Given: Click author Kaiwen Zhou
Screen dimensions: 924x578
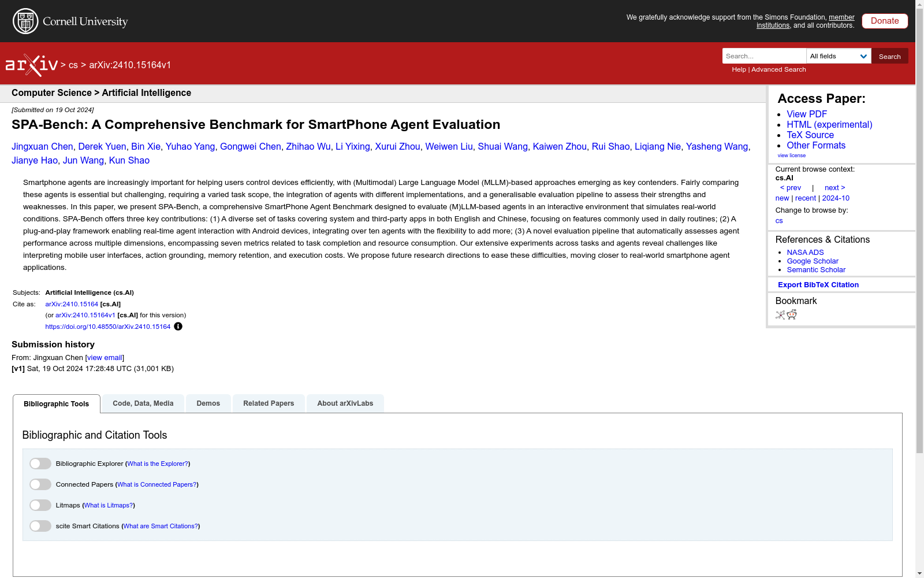Looking at the screenshot, I should pos(560,147).
